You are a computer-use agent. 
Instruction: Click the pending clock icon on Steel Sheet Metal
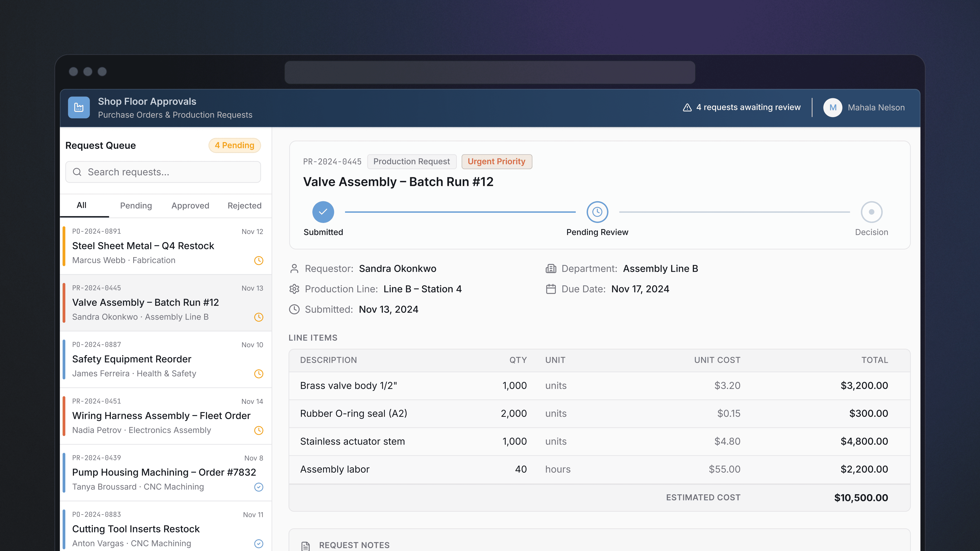pyautogui.click(x=259, y=260)
